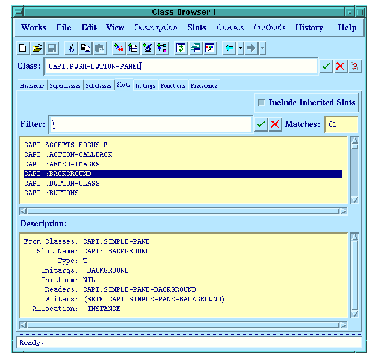
Task: Toggle Include Inherited Slots checkbox
Action: pyautogui.click(x=261, y=102)
